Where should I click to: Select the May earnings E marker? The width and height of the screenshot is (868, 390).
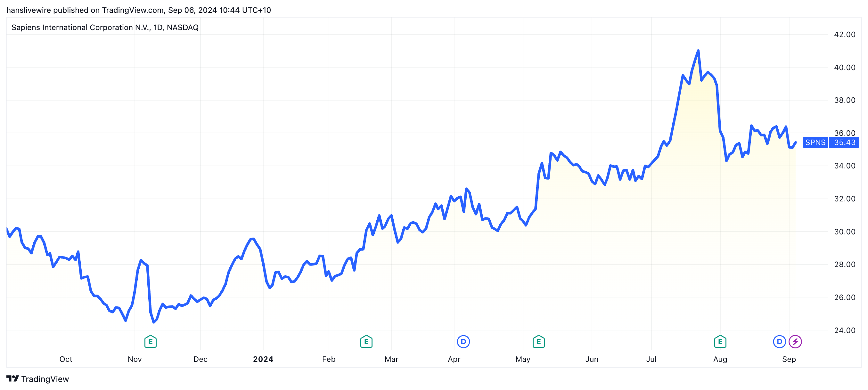click(x=538, y=342)
